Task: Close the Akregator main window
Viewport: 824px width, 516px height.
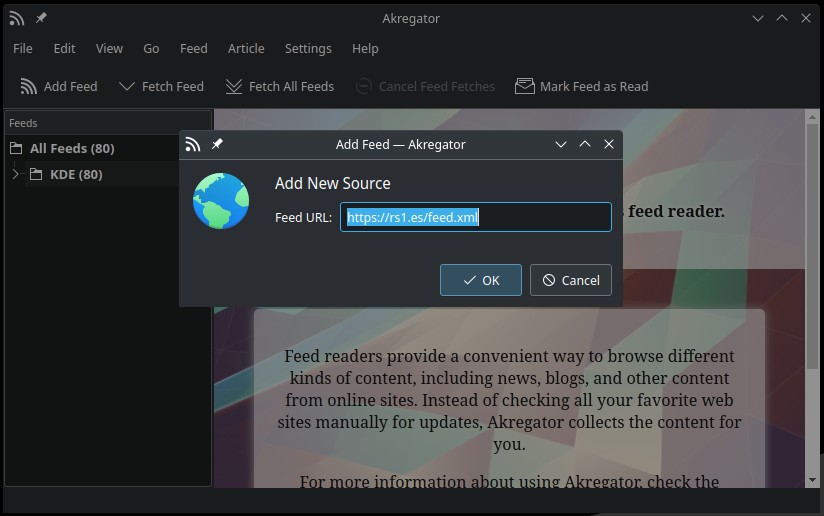Action: pyautogui.click(x=806, y=18)
